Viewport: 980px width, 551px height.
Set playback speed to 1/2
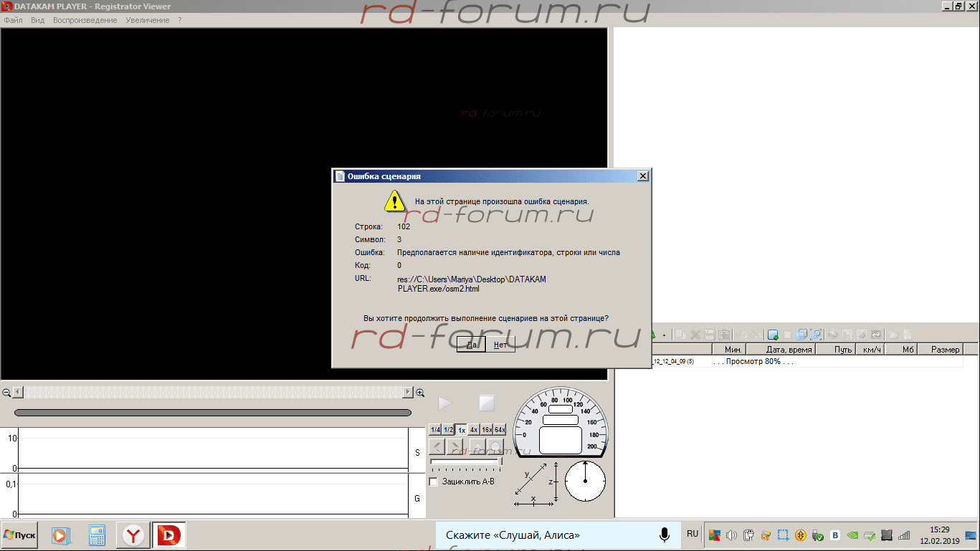point(448,430)
